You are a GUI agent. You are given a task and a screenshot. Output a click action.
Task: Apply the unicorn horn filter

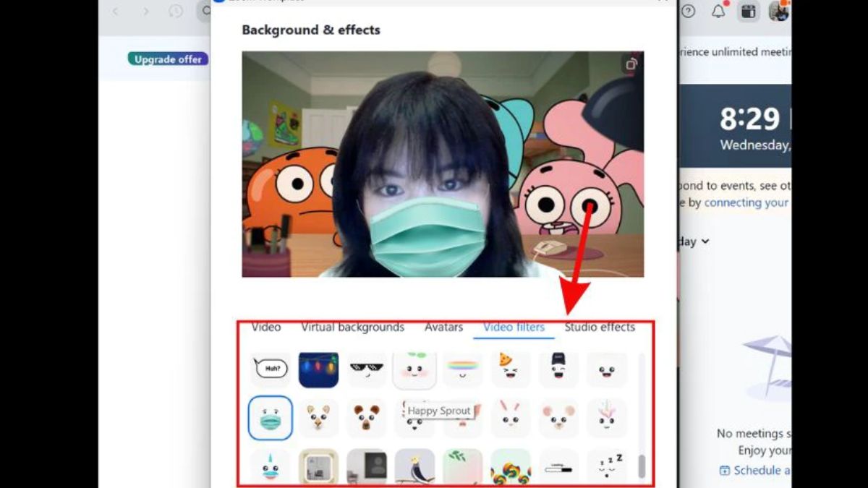point(270,466)
